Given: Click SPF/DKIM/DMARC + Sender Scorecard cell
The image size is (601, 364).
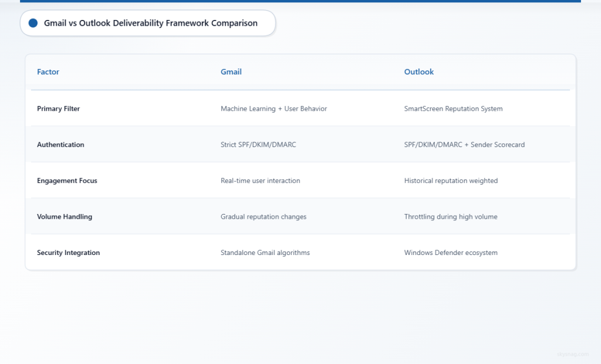Looking at the screenshot, I should (x=464, y=144).
